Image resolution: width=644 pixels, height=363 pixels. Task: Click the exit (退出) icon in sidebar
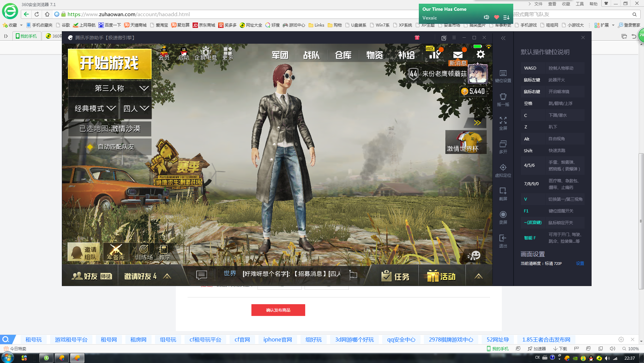[503, 241]
